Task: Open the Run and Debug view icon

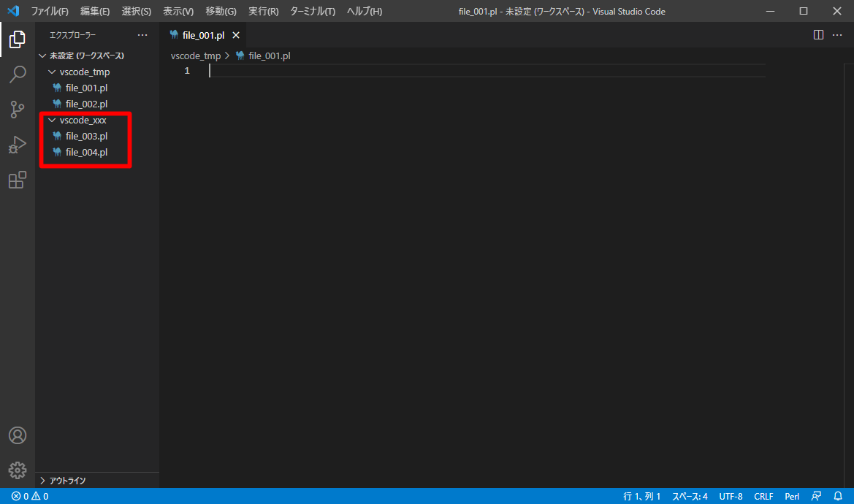Action: 17,145
